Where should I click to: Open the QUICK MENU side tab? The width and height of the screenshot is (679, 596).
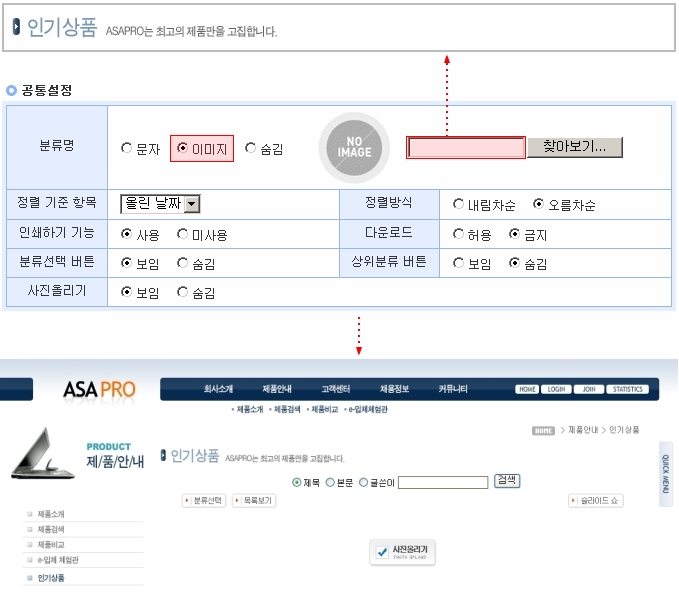[666, 474]
